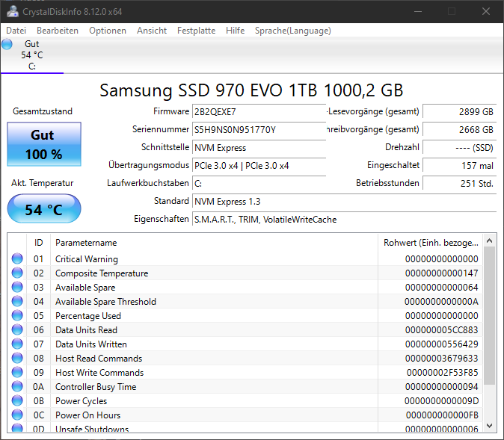Minimize the CrystalDiskInfo window
The height and width of the screenshot is (440, 504).
418,11
